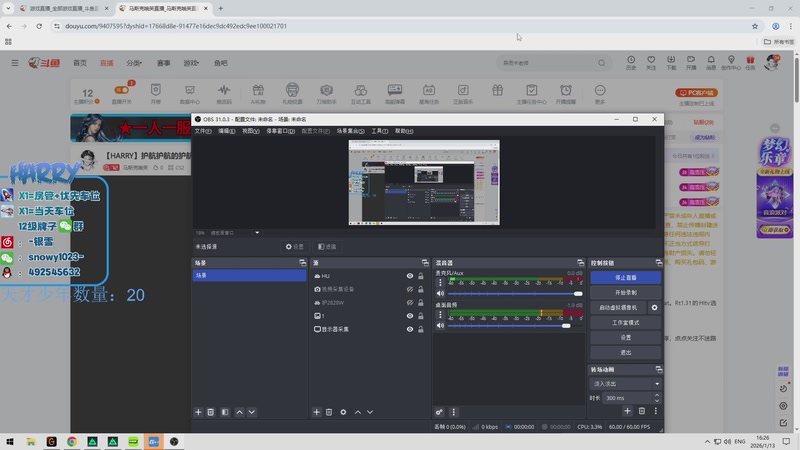Add a new scene transition

pos(628,411)
